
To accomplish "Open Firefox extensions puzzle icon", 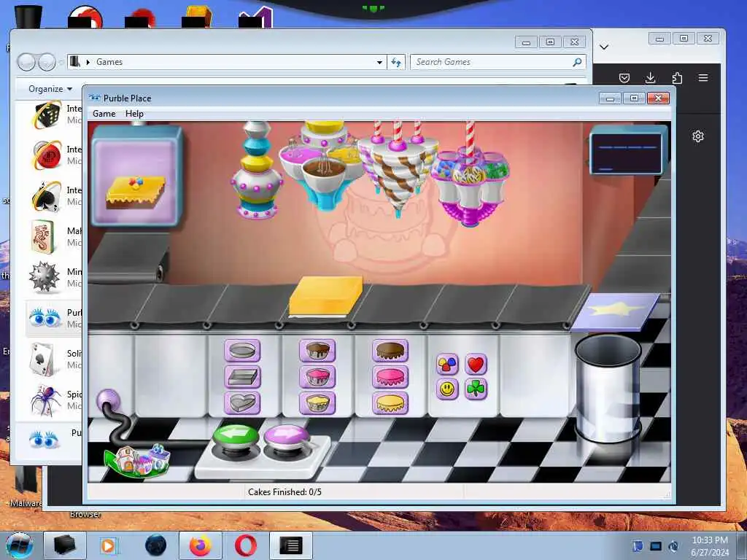I will (677, 77).
